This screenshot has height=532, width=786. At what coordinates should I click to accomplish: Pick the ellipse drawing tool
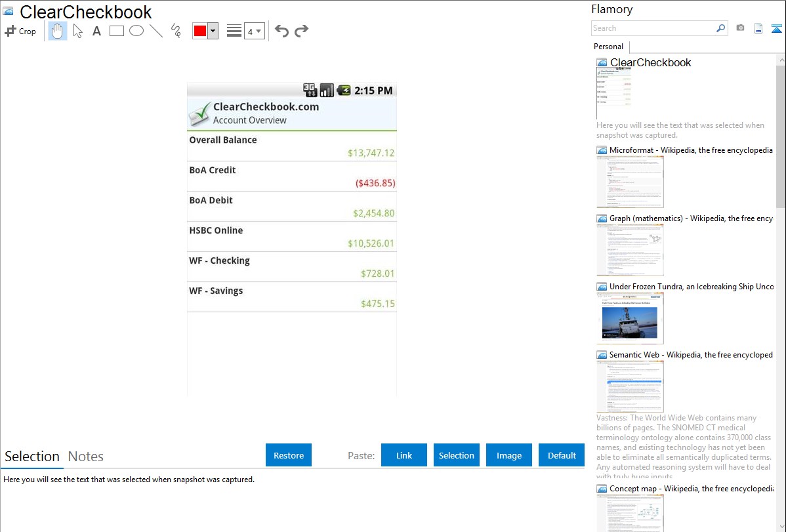click(136, 31)
